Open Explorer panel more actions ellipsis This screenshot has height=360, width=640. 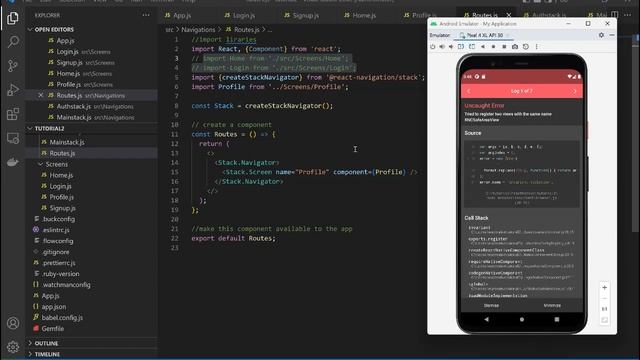coord(146,15)
